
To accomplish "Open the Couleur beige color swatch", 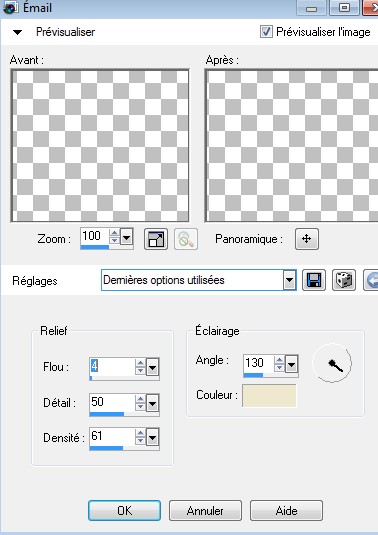I will [x=269, y=395].
